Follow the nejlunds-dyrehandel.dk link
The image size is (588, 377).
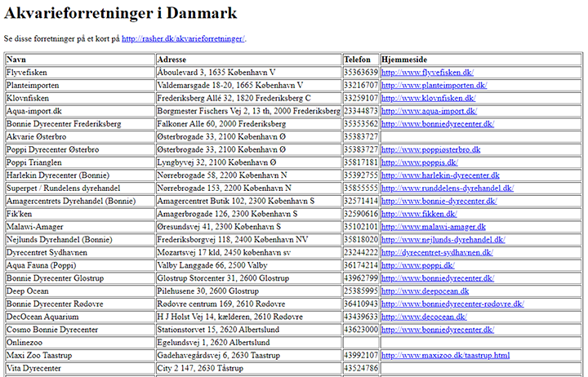coord(443,239)
